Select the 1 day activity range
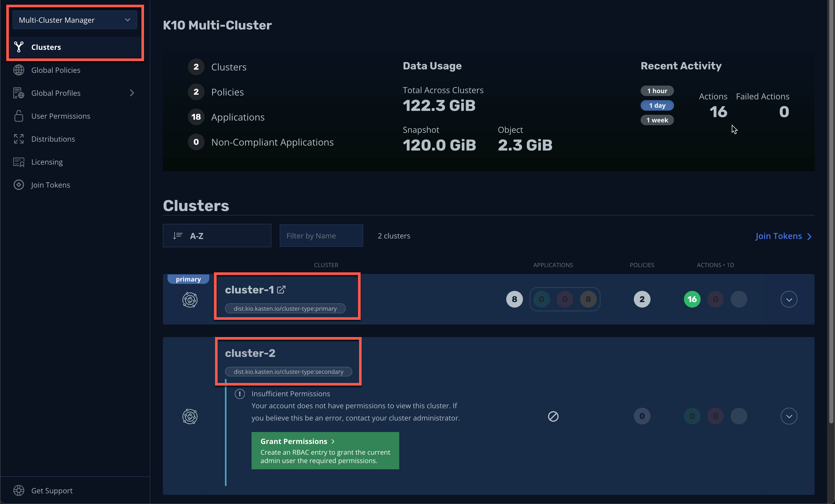835x504 pixels. coord(657,105)
